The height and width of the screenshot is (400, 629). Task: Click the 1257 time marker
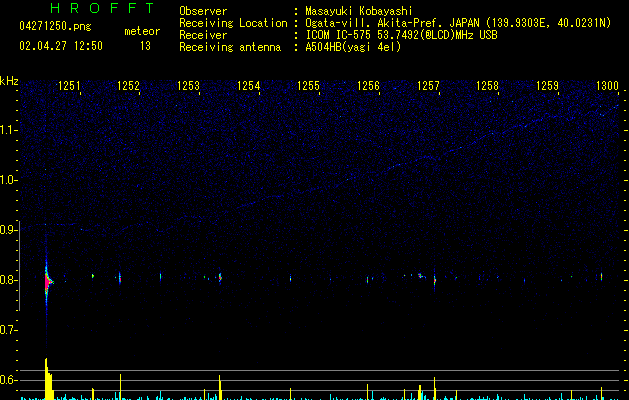[428, 85]
